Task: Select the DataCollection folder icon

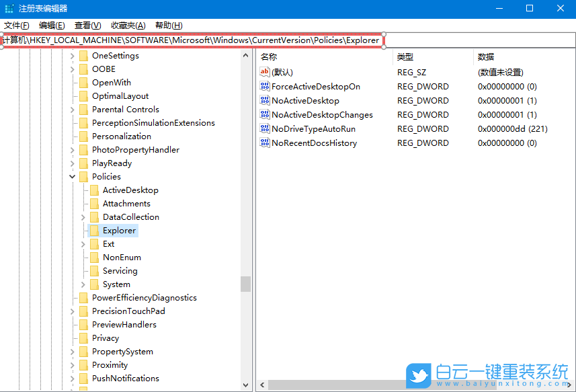Action: point(94,217)
